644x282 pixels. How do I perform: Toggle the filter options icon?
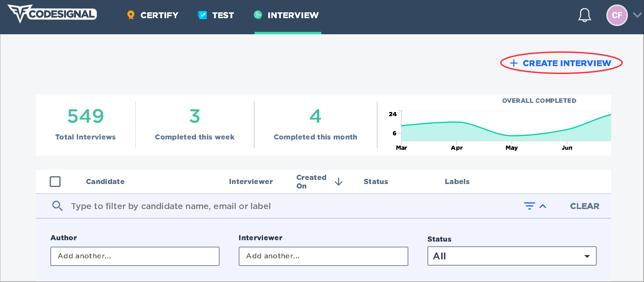[529, 206]
